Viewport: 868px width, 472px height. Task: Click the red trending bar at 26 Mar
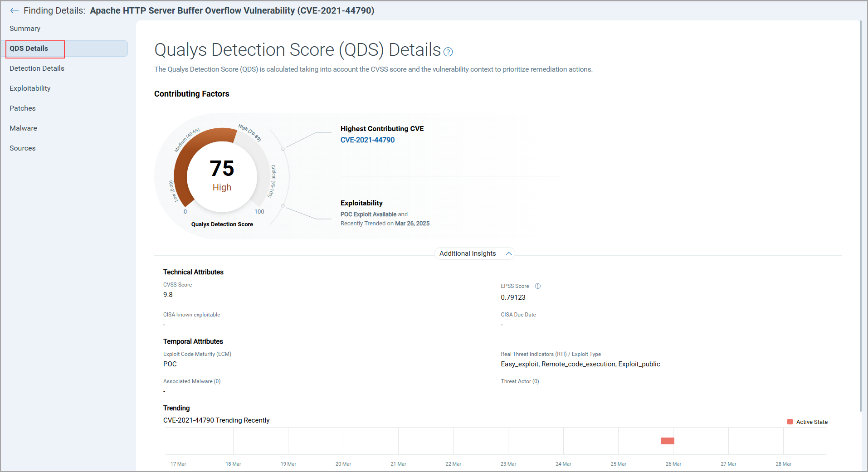point(668,441)
